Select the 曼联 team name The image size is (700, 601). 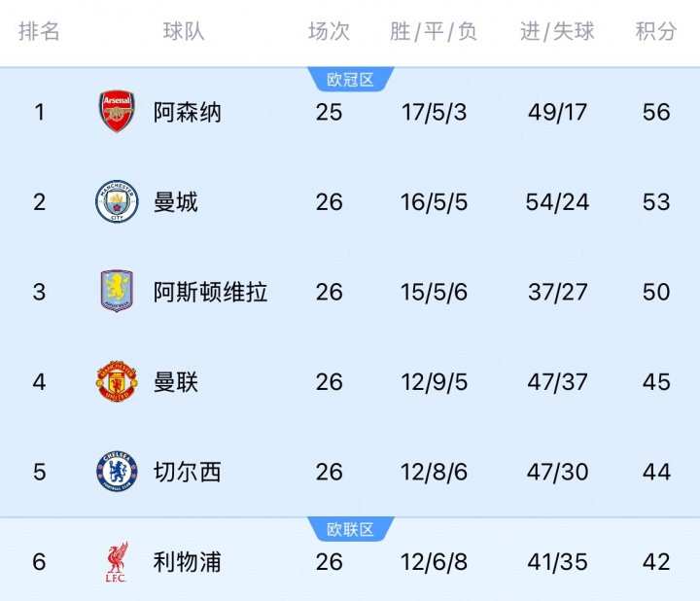click(x=176, y=382)
